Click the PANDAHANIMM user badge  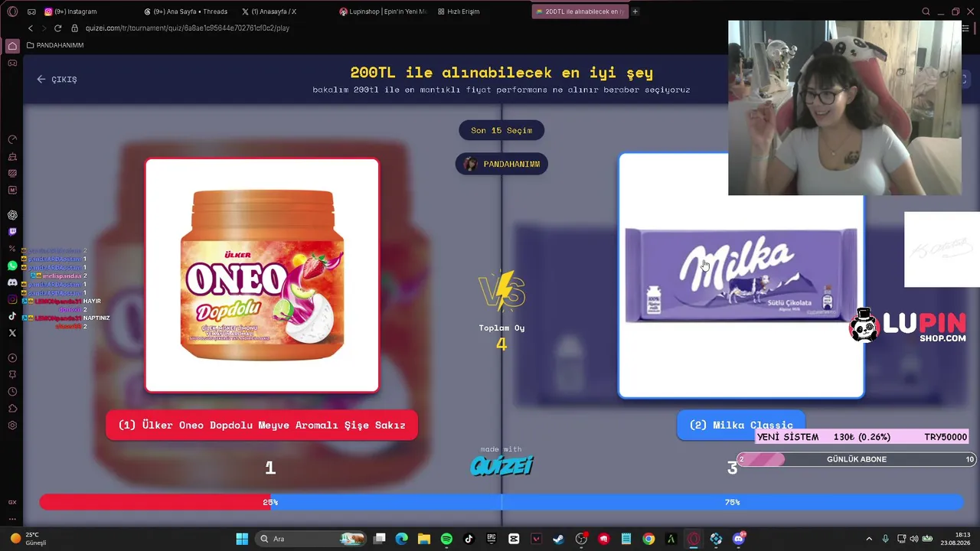[x=501, y=164]
